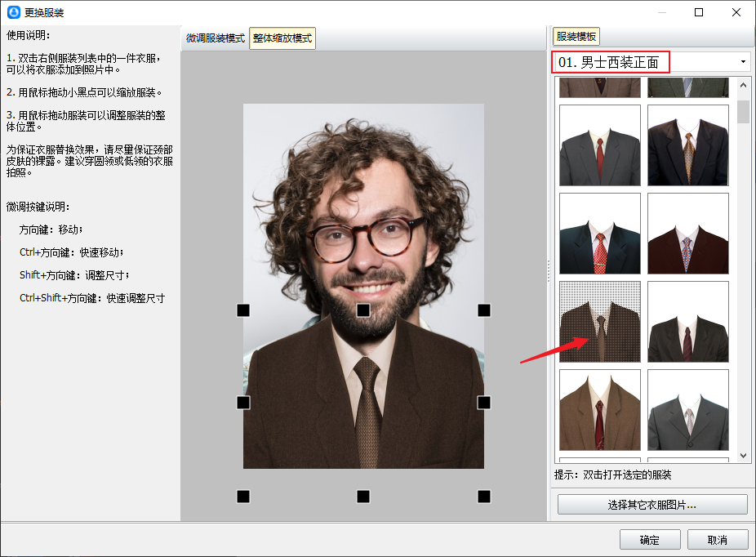The image size is (756, 557).
Task: Open the 服装模板 tab
Action: (576, 36)
